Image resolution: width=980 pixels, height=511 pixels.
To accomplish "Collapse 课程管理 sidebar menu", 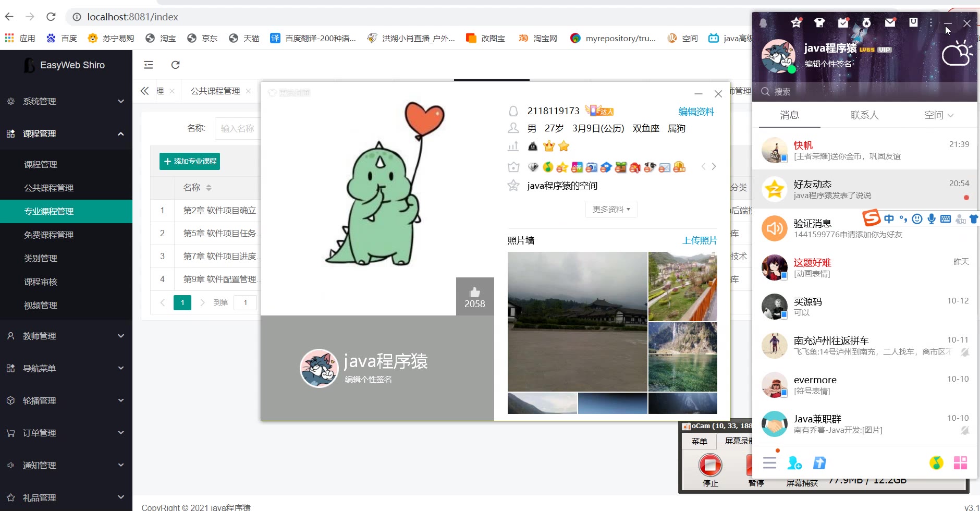I will (66, 133).
